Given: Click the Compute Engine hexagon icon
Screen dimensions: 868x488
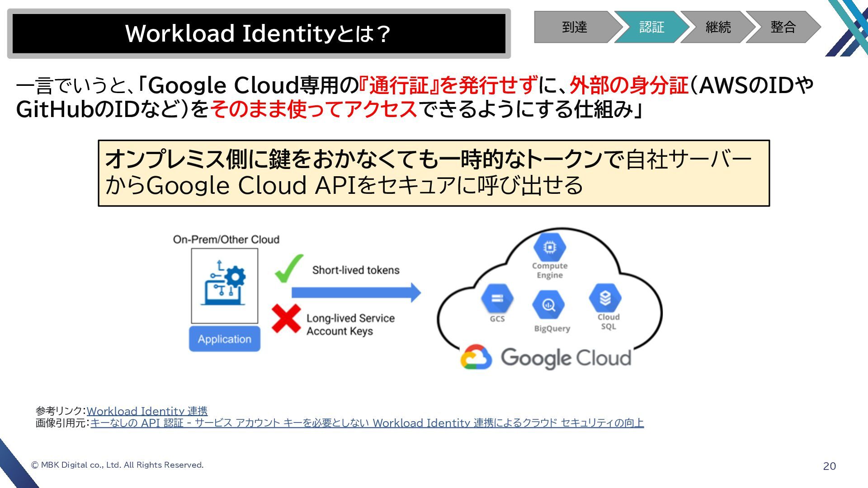Looking at the screenshot, I should 549,247.
